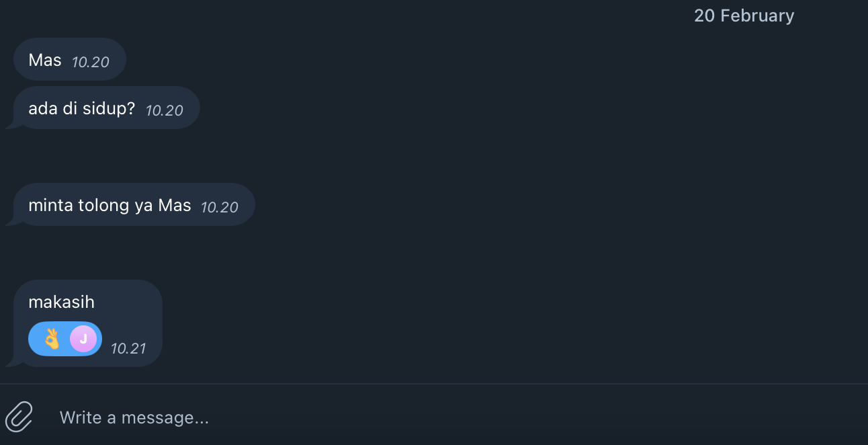Click the purple J reactor avatar
Viewport: 868px width, 445px height.
83,339
